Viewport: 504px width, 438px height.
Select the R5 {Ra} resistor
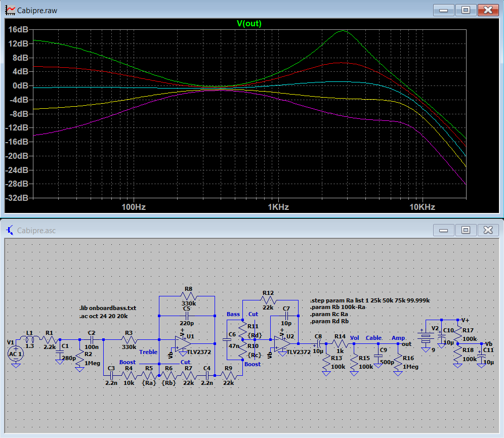point(149,375)
